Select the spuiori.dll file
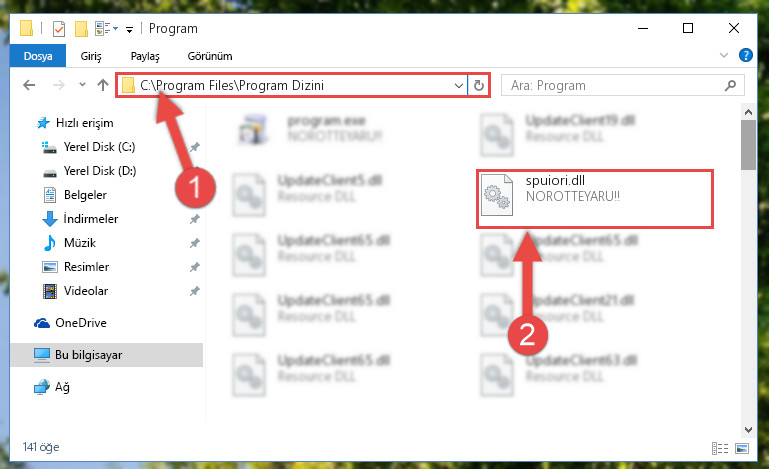 point(594,199)
